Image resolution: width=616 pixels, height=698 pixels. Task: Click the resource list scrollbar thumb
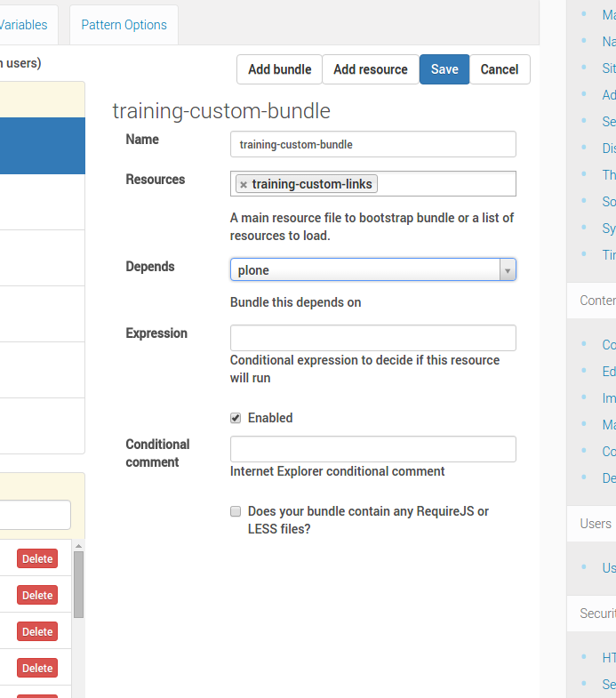pos(79,584)
